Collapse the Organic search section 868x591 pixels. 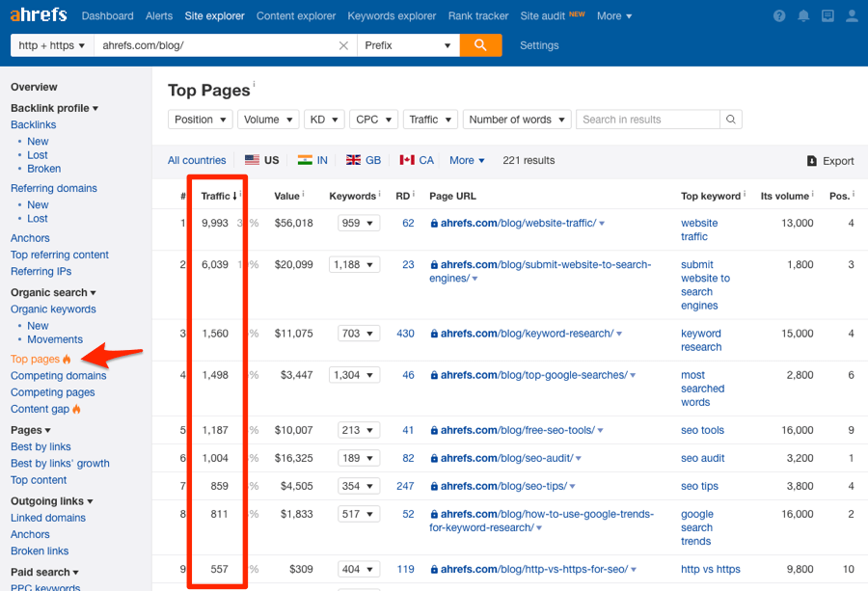(53, 292)
